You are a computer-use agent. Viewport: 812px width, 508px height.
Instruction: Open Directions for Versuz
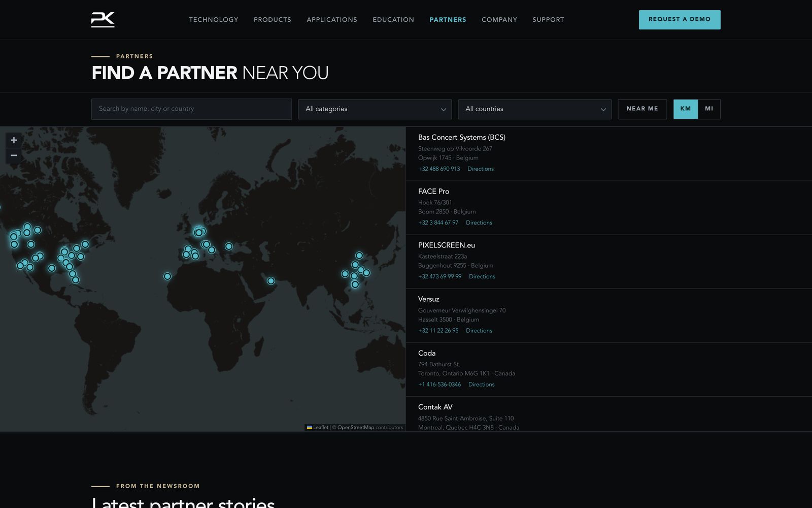pyautogui.click(x=479, y=331)
